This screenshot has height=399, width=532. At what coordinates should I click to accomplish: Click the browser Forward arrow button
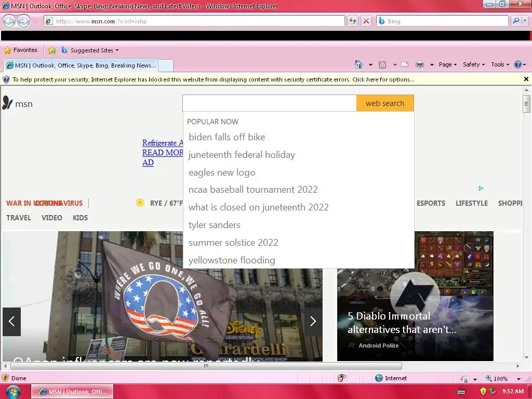click(23, 21)
